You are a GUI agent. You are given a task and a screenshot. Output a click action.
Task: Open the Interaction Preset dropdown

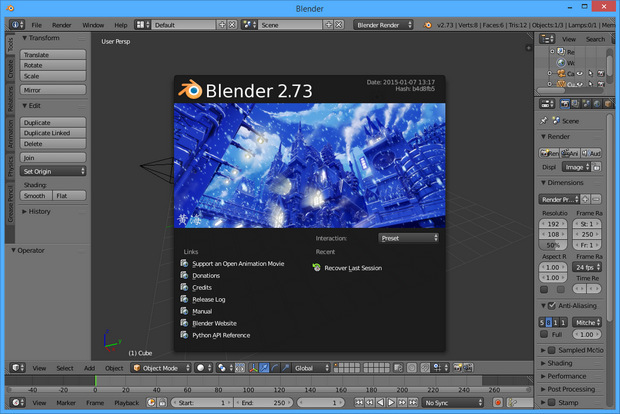point(408,238)
